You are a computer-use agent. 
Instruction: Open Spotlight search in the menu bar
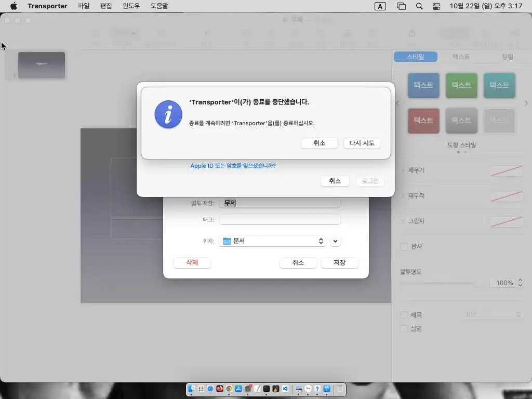pos(419,6)
